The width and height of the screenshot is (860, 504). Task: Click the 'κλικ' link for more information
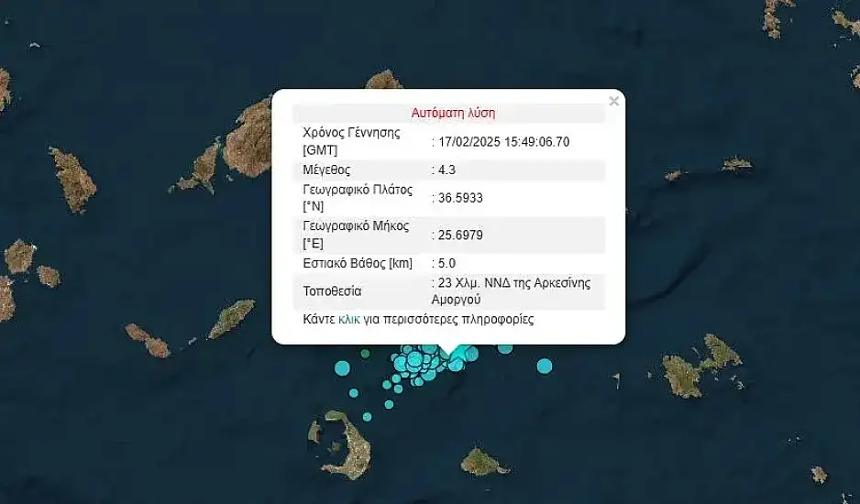click(349, 320)
